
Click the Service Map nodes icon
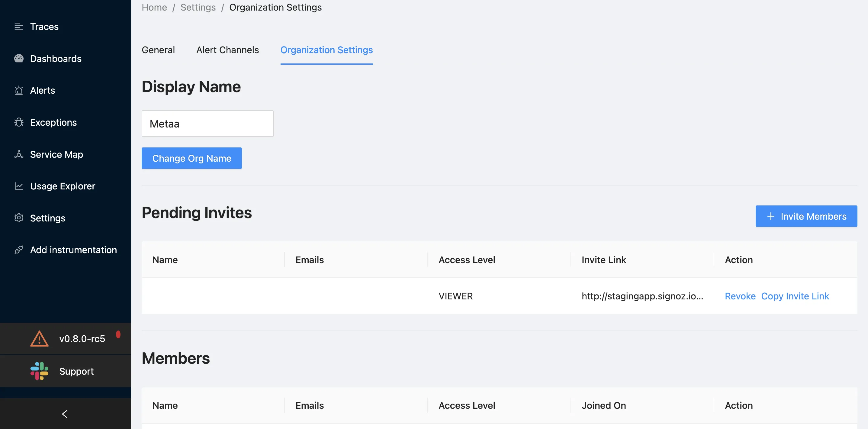pyautogui.click(x=19, y=154)
